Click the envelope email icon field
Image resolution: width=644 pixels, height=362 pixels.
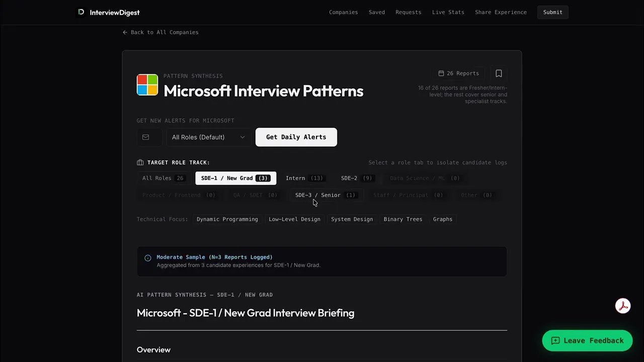[149, 137]
